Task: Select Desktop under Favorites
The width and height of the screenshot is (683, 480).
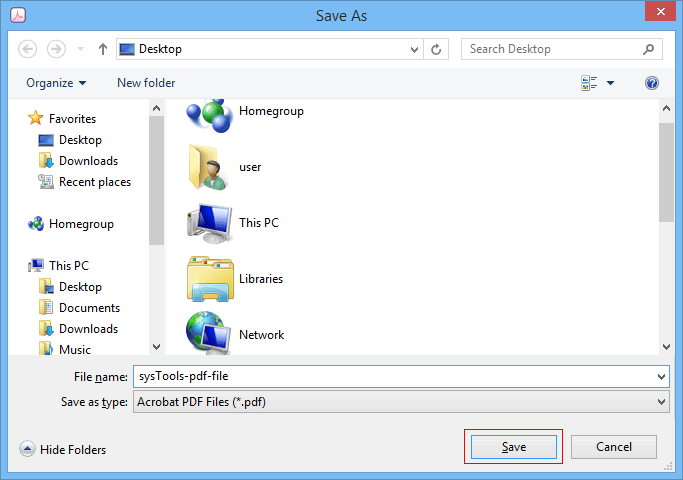Action: coord(80,140)
